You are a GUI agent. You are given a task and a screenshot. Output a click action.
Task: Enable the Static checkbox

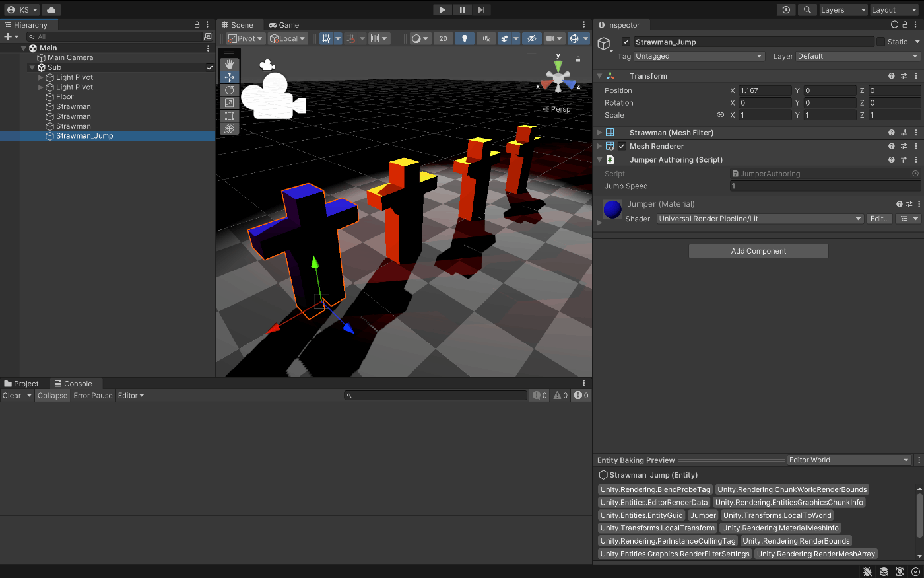(x=880, y=42)
